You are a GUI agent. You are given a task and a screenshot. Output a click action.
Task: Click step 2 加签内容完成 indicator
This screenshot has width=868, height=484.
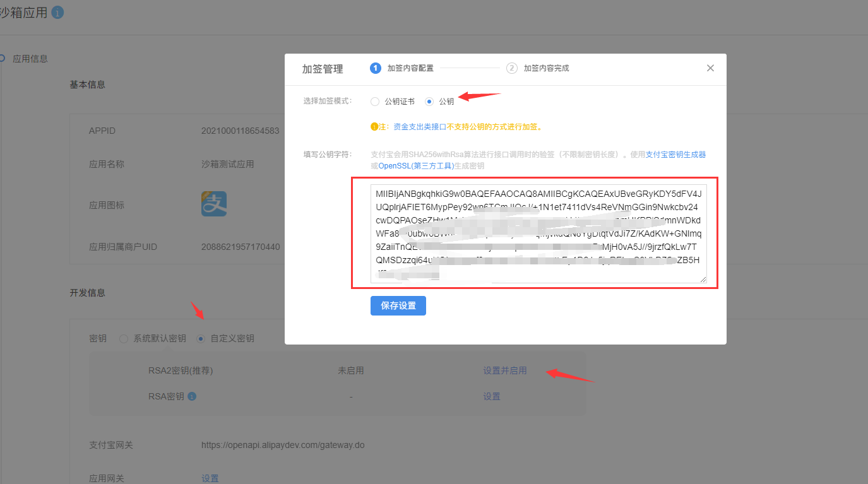pos(538,68)
